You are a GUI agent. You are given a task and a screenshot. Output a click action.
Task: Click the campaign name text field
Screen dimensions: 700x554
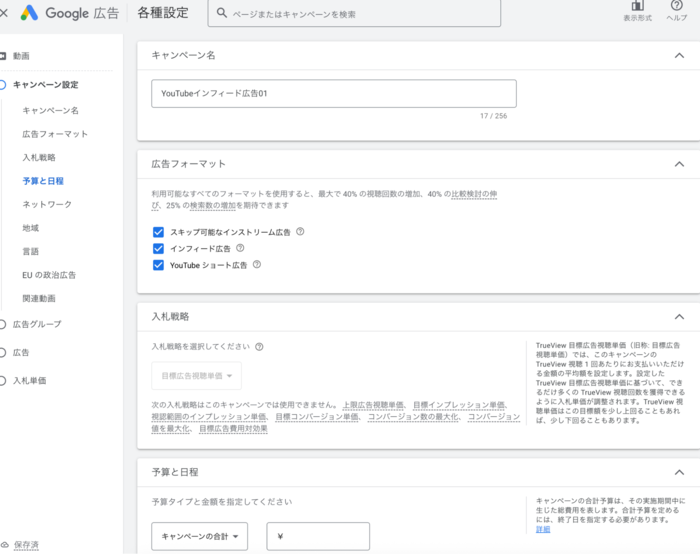(334, 93)
